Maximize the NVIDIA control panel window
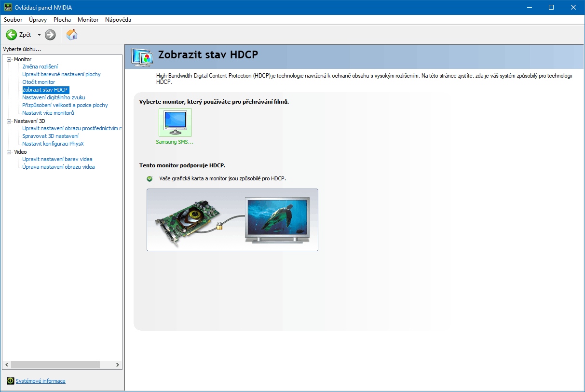This screenshot has height=392, width=585. pyautogui.click(x=551, y=7)
